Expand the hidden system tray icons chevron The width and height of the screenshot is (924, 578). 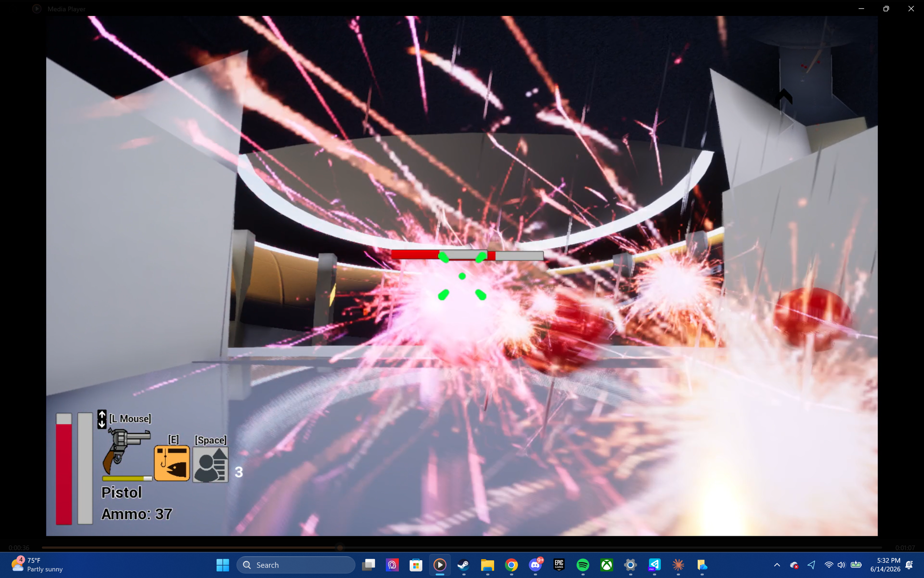pyautogui.click(x=777, y=565)
